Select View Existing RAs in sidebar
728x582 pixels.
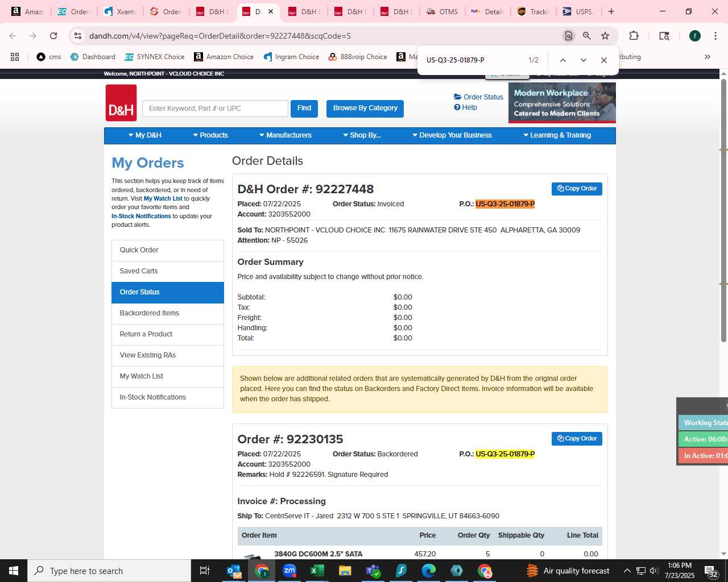[x=168, y=355]
